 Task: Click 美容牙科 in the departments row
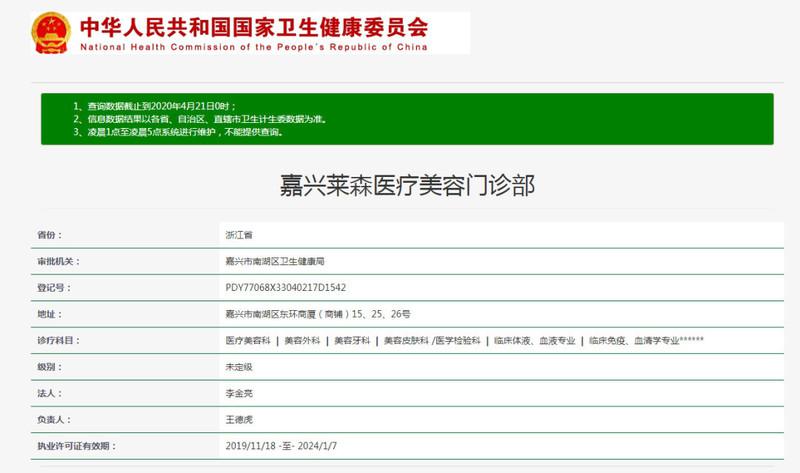pos(351,341)
